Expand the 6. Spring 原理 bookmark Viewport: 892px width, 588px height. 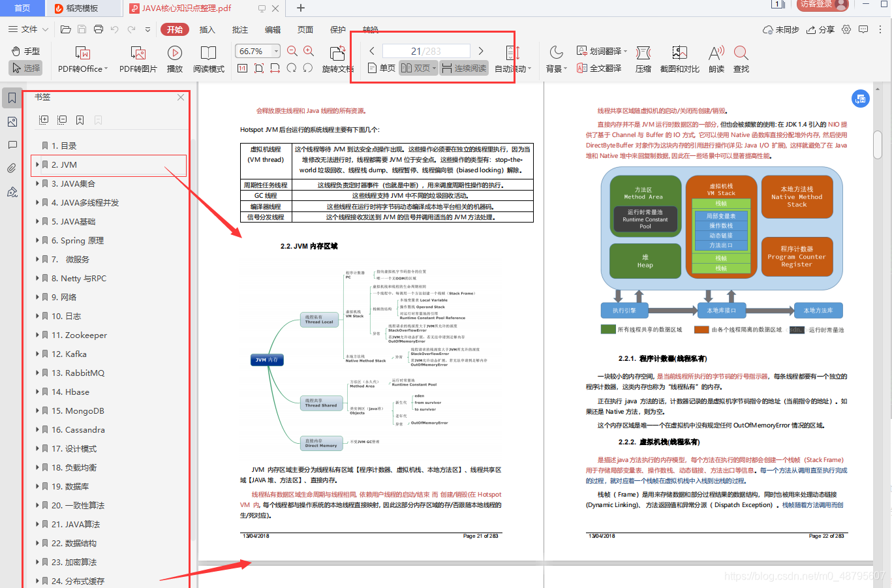click(x=38, y=240)
